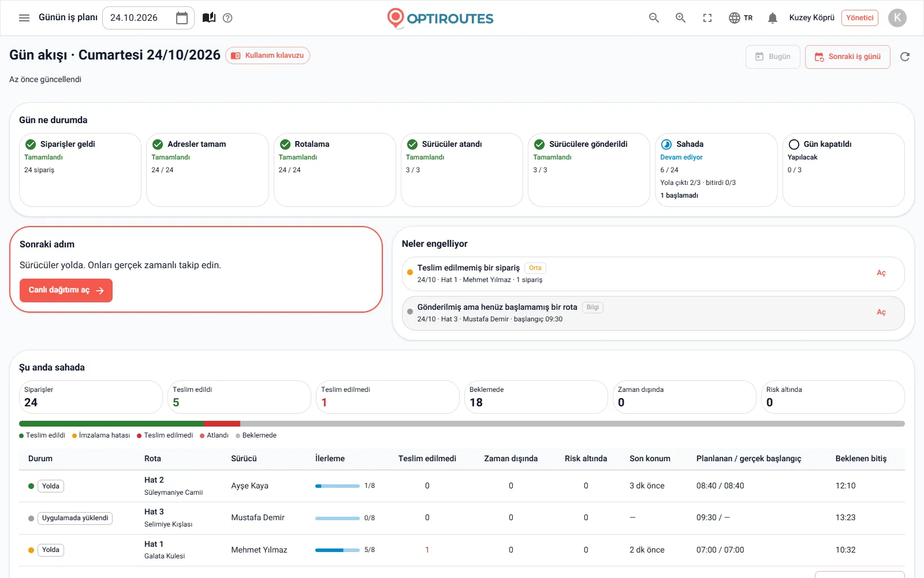
Task: Click the Bugün button
Action: pos(773,57)
